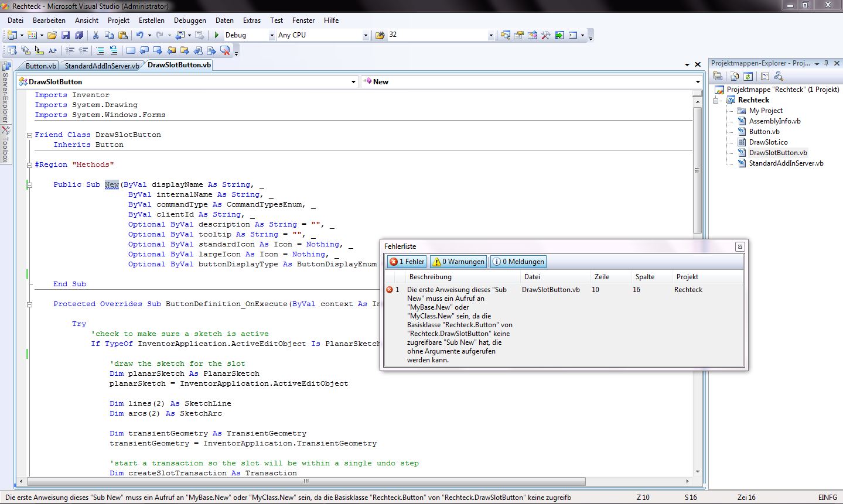Image resolution: width=843 pixels, height=504 pixels.
Task: Click the Save All icon
Action: point(79,35)
